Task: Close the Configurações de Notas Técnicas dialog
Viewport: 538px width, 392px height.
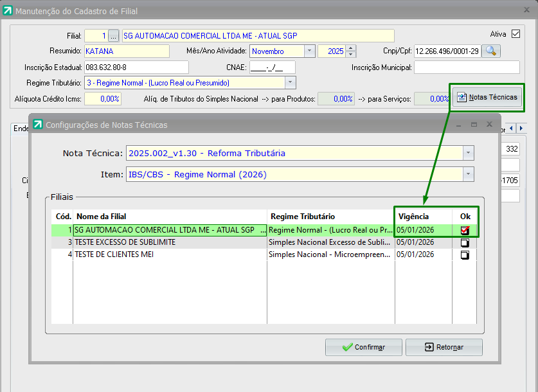Action: [489, 124]
